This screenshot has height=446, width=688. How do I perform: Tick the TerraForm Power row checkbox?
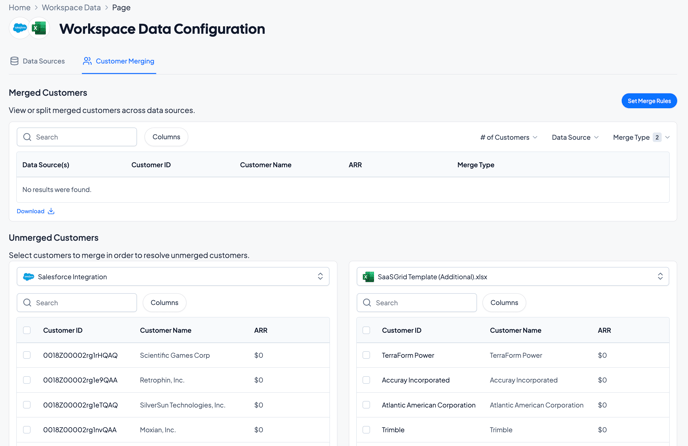366,355
